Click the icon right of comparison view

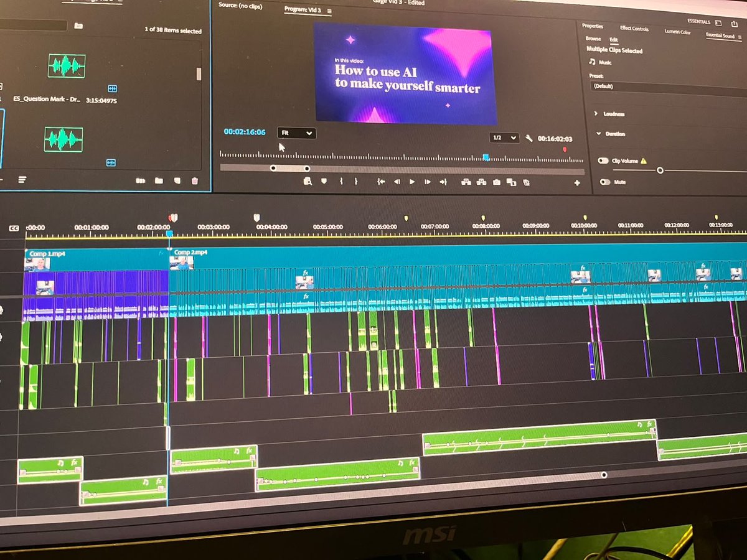click(x=527, y=183)
